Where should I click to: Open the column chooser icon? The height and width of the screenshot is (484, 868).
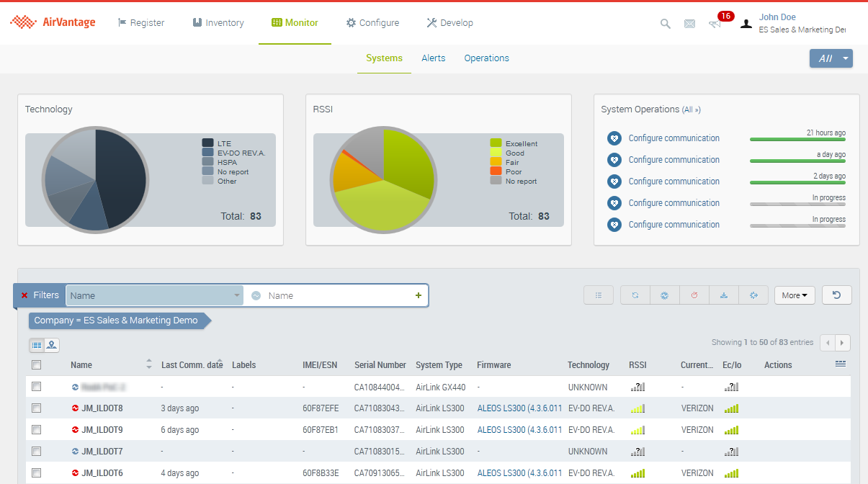pyautogui.click(x=841, y=364)
